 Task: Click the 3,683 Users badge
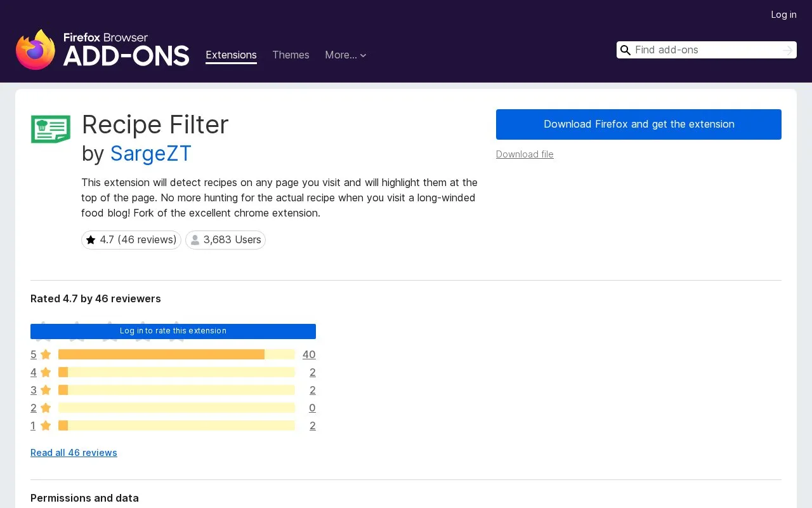click(225, 240)
